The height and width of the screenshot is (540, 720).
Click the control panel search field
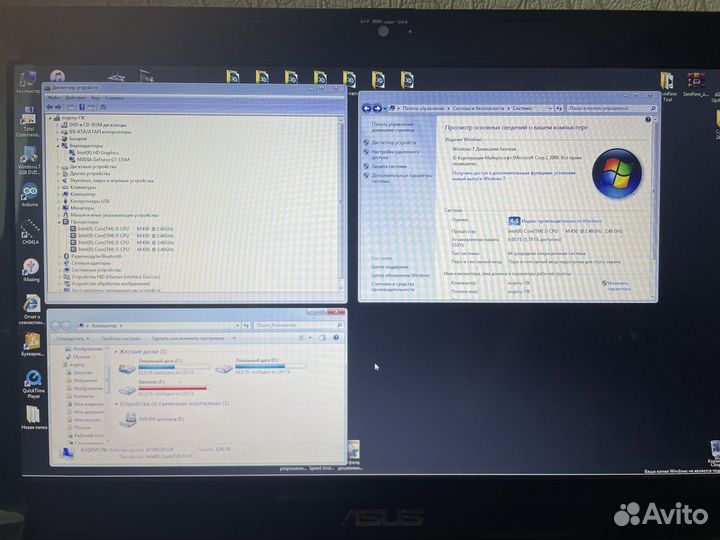(x=611, y=108)
